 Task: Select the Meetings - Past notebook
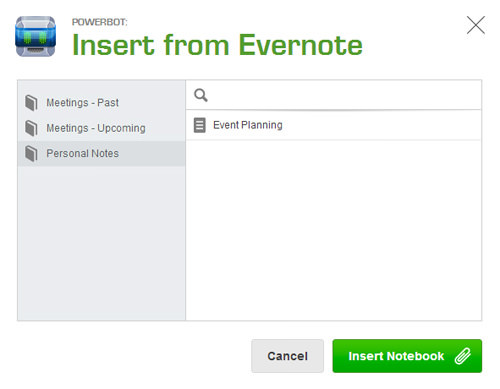pos(101,103)
